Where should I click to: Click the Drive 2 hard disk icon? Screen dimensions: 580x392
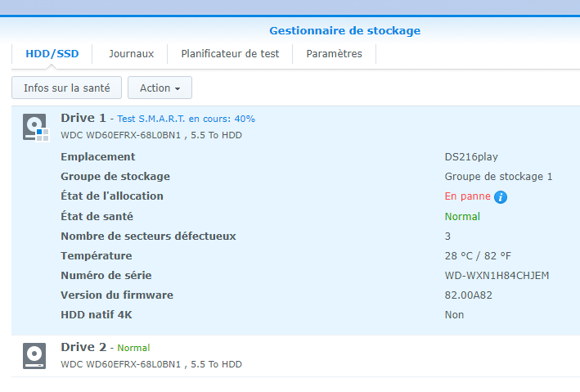click(34, 356)
